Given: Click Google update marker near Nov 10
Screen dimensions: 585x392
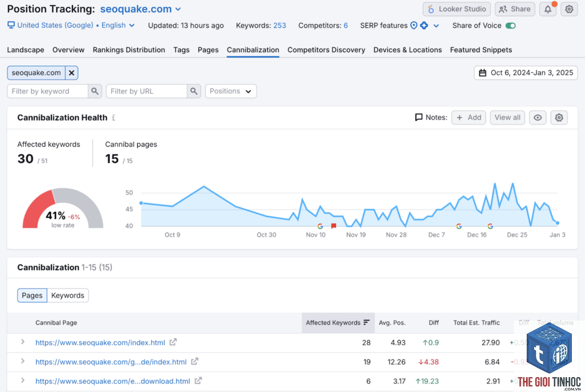Looking at the screenshot, I should click(x=320, y=226).
